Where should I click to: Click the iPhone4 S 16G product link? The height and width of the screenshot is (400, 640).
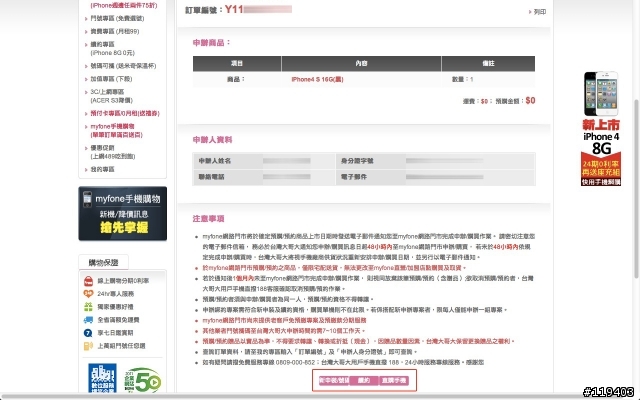coord(317,80)
